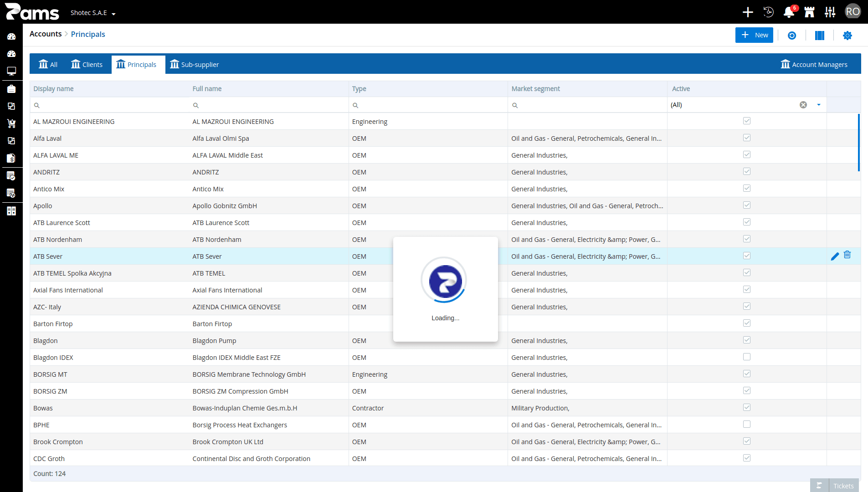Open notifications bell with 6 badge
Image resolution: width=868 pixels, height=492 pixels.
(789, 12)
